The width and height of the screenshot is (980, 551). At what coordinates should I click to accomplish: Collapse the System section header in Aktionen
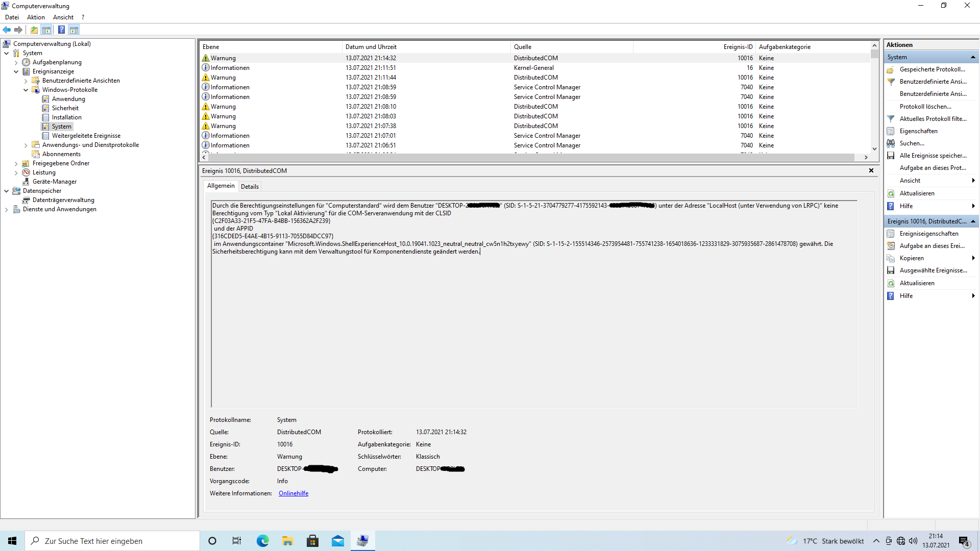973,57
